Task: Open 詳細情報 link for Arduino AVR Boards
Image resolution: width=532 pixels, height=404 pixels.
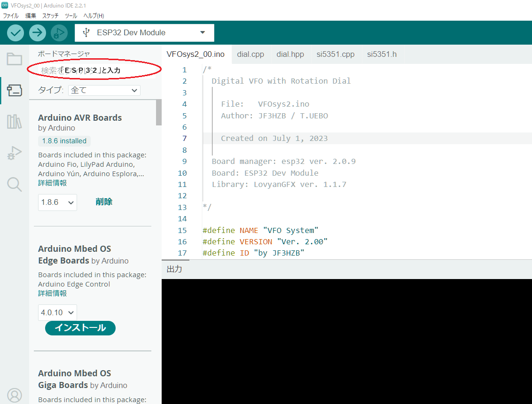Action: point(52,183)
